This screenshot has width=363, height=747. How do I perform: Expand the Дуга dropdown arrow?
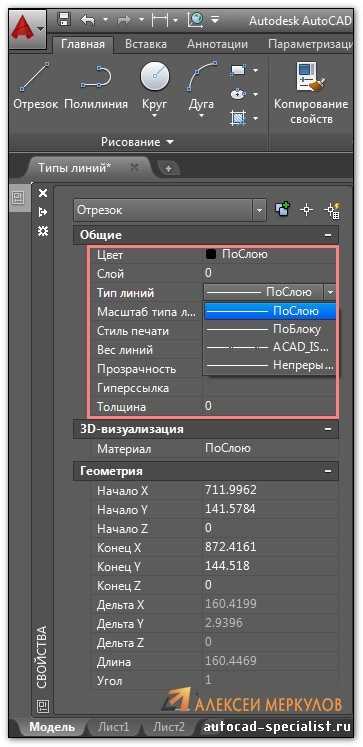pyautogui.click(x=202, y=116)
